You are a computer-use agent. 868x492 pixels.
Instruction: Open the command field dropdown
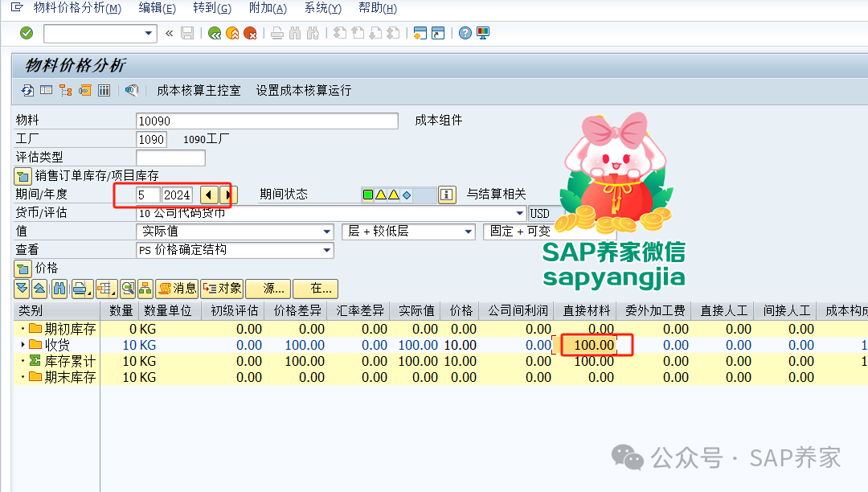click(149, 33)
